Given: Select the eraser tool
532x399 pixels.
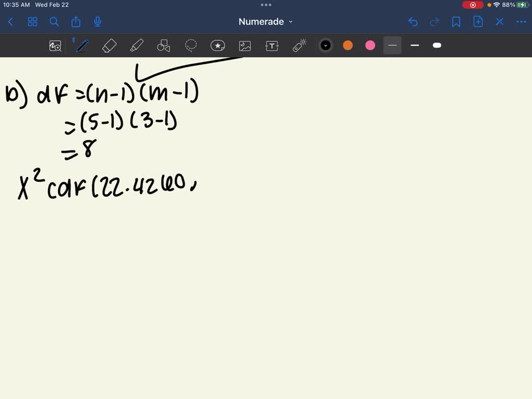Looking at the screenshot, I should point(110,45).
